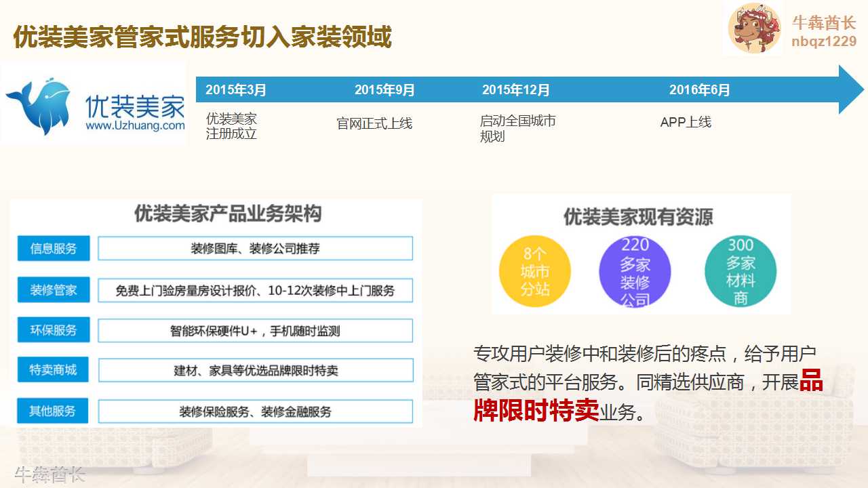Click the teal 300多家材料商 circle
The image size is (868, 488).
[x=741, y=271]
